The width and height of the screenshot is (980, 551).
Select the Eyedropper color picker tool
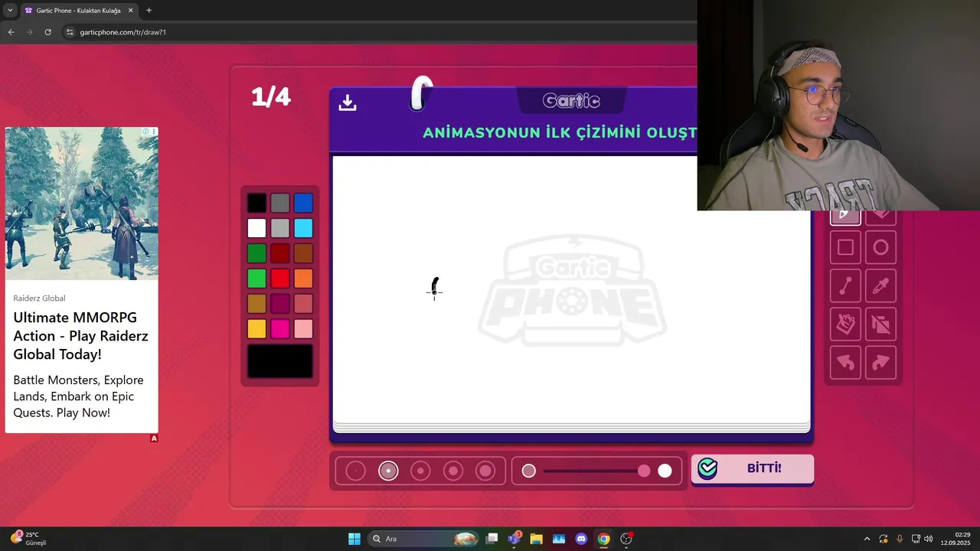(880, 285)
